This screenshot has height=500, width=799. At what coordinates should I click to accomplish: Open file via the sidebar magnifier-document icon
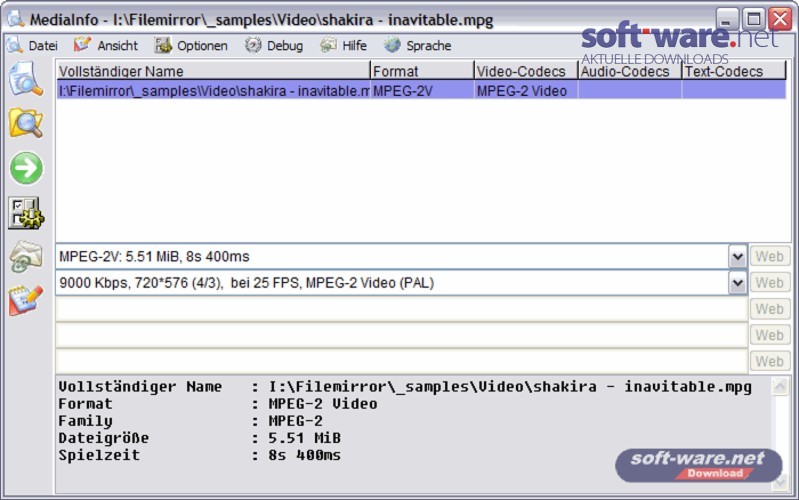(25, 78)
